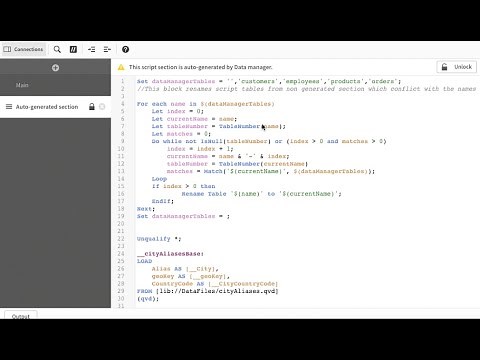480x360 pixels.
Task: Click the outdent toolbar icon
Action: [107, 49]
